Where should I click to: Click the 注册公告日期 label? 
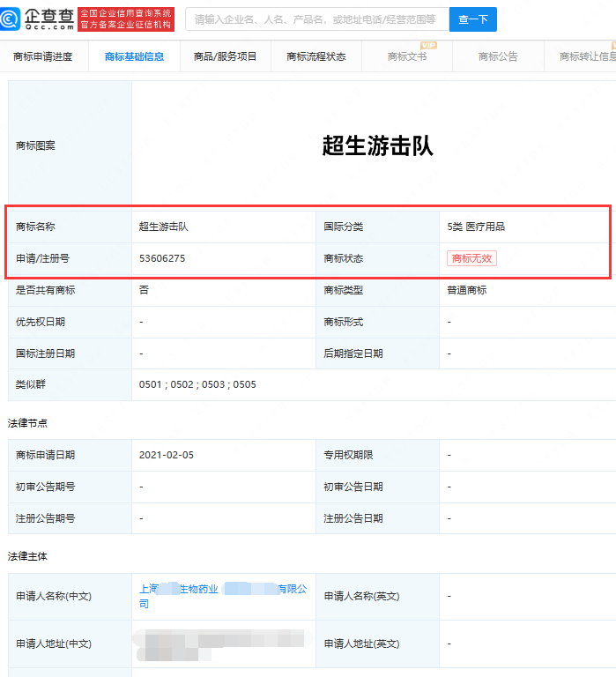(x=353, y=518)
